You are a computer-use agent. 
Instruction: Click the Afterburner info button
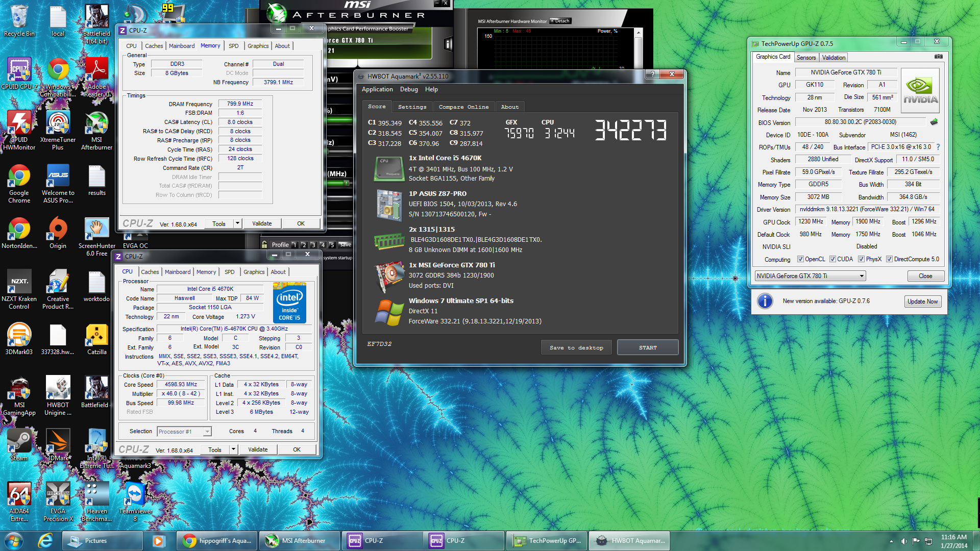(x=448, y=44)
